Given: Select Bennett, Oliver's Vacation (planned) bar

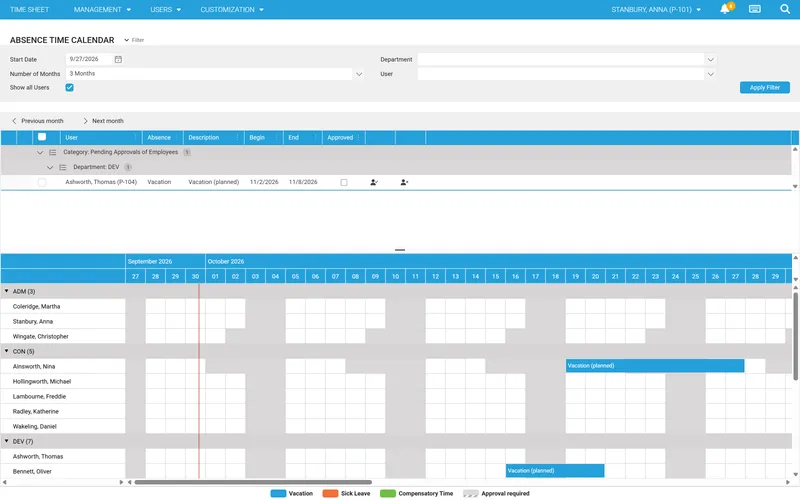Looking at the screenshot, I should click(555, 470).
